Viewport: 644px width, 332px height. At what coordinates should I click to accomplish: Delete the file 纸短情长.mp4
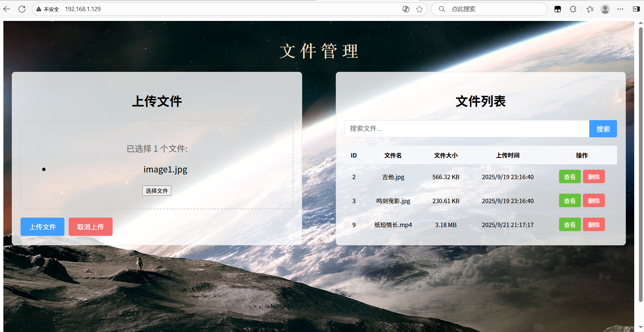[594, 225]
